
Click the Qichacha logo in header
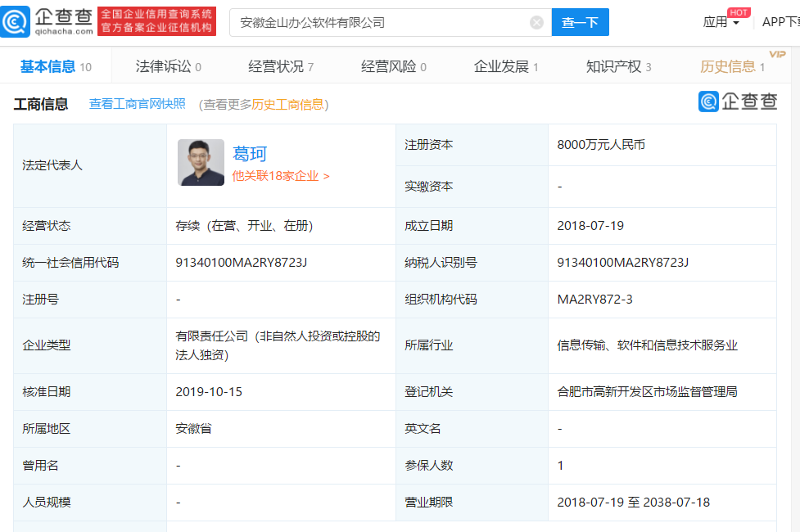coord(47,22)
